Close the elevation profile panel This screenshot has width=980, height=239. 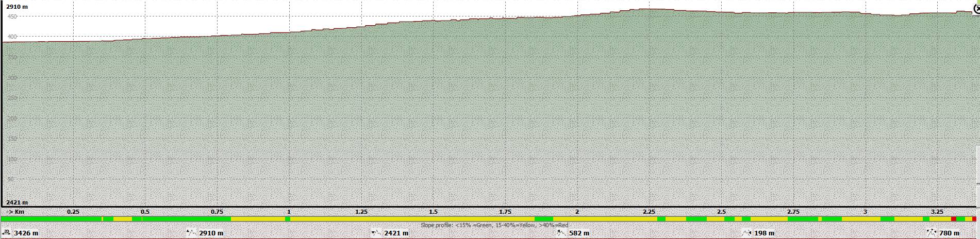click(976, 9)
